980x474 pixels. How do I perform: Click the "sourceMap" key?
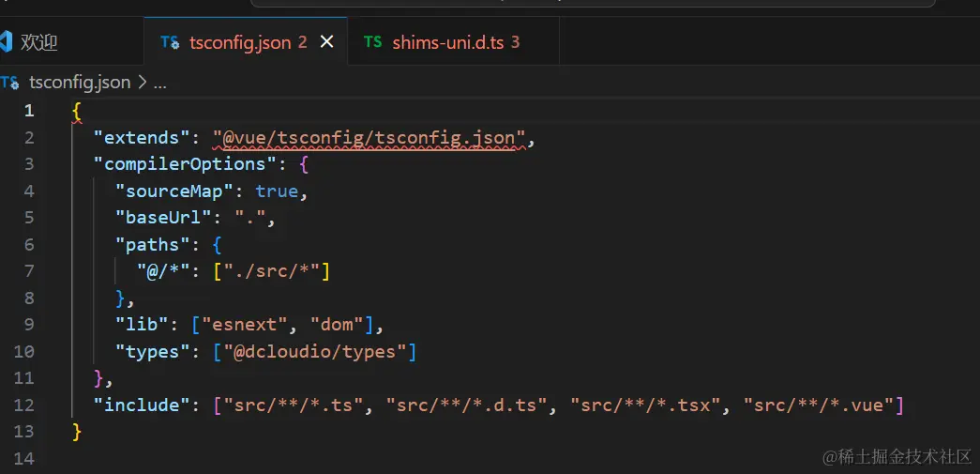click(x=174, y=191)
